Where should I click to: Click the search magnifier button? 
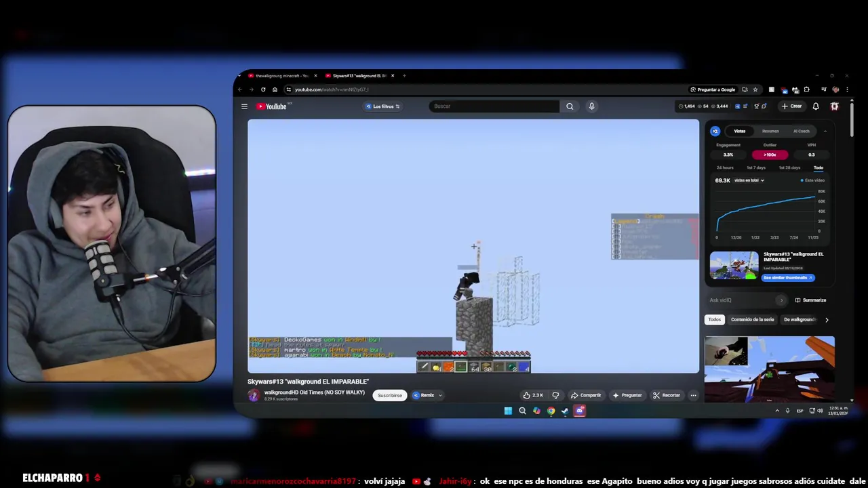(x=570, y=106)
